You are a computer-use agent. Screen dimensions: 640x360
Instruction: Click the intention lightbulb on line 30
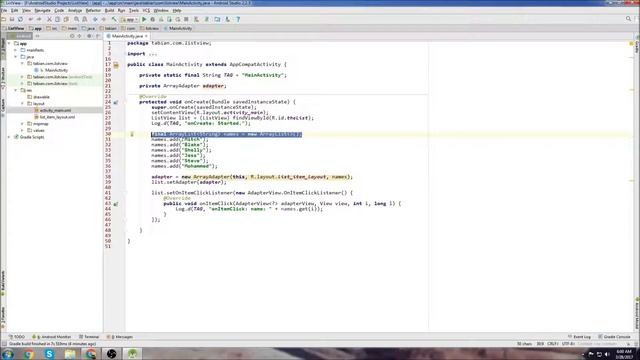(132, 134)
